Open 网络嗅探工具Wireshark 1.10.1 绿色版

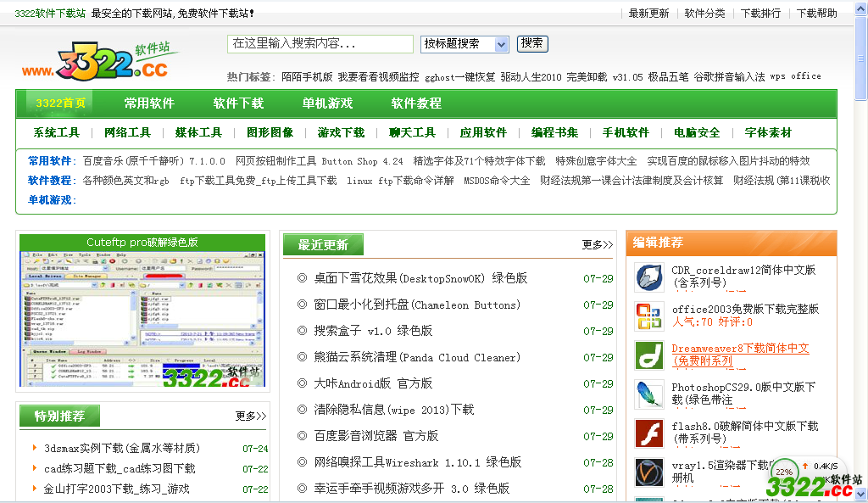pos(418,462)
